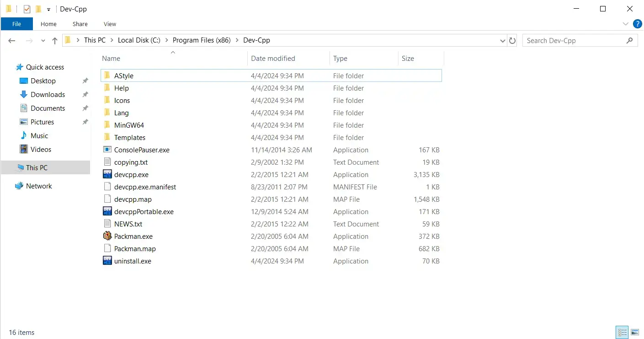Open the Share ribbon tab
This screenshot has height=339, width=644.
click(x=80, y=24)
